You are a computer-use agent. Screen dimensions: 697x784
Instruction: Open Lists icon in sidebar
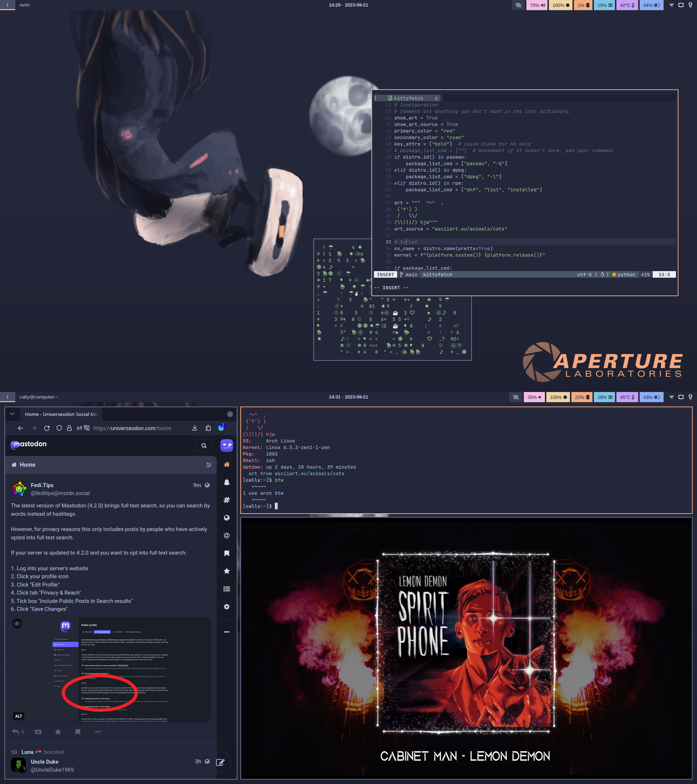(227, 589)
